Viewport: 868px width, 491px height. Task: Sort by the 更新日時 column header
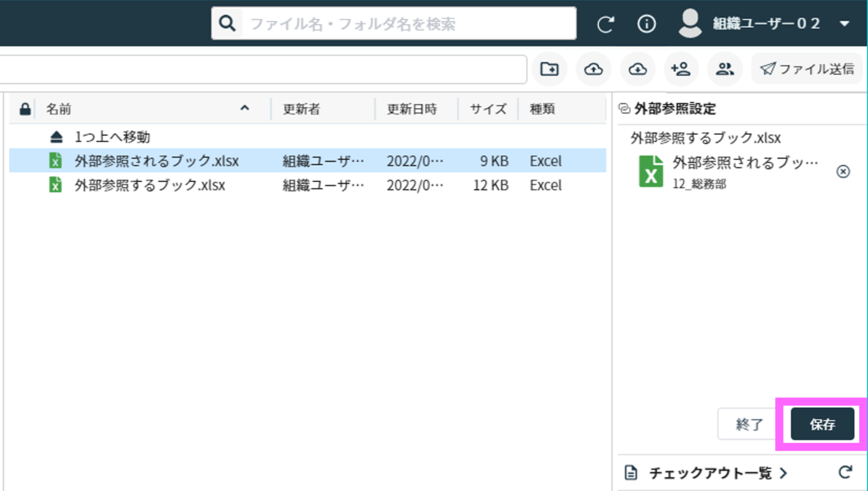pos(411,109)
